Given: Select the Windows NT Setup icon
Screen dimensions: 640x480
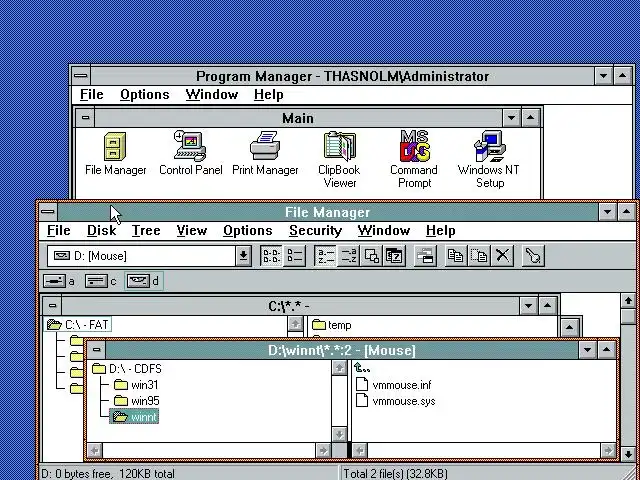Looking at the screenshot, I should click(x=489, y=160).
